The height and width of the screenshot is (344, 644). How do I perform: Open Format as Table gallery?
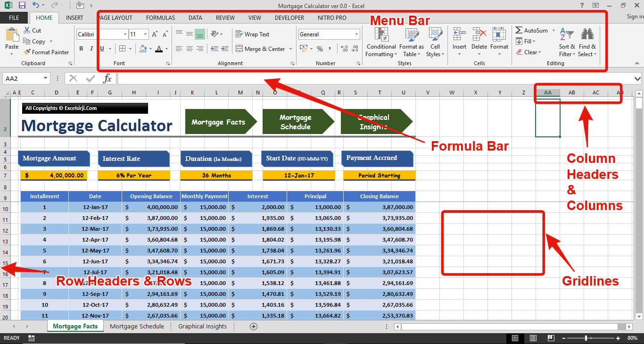(x=412, y=42)
